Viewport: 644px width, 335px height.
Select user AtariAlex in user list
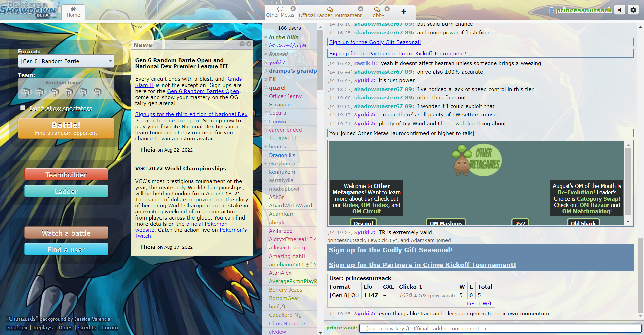pos(289,273)
